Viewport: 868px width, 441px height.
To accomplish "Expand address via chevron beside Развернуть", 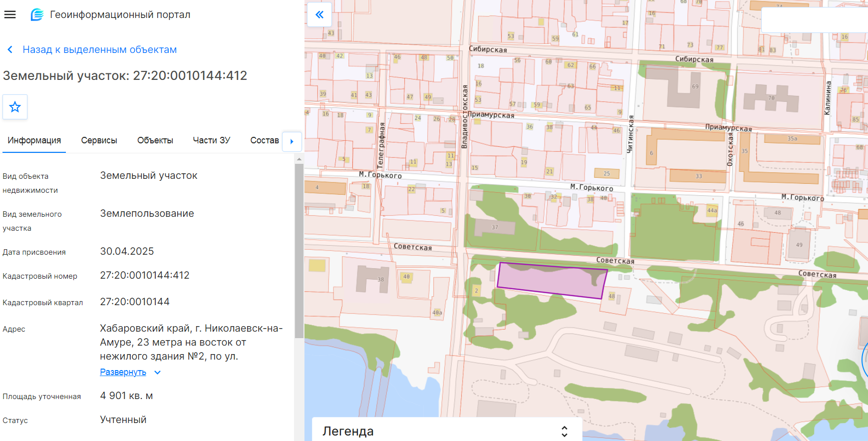I will tap(157, 373).
